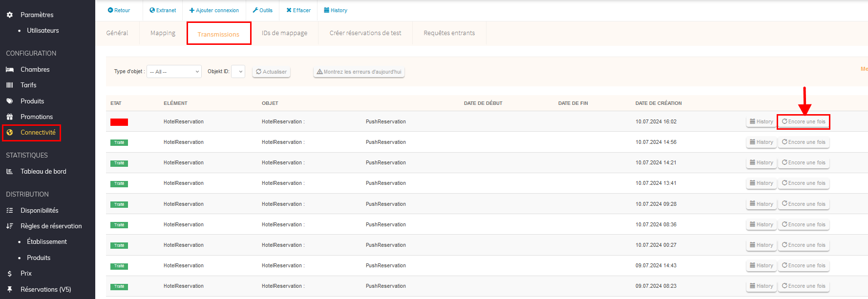Click the Connectivité globe icon
The height and width of the screenshot is (299, 868).
point(10,133)
